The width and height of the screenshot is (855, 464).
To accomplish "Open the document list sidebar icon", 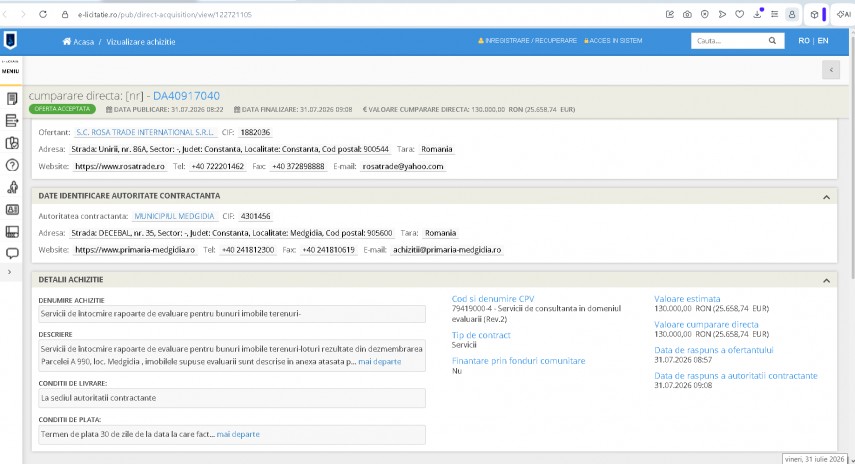I will [12, 99].
